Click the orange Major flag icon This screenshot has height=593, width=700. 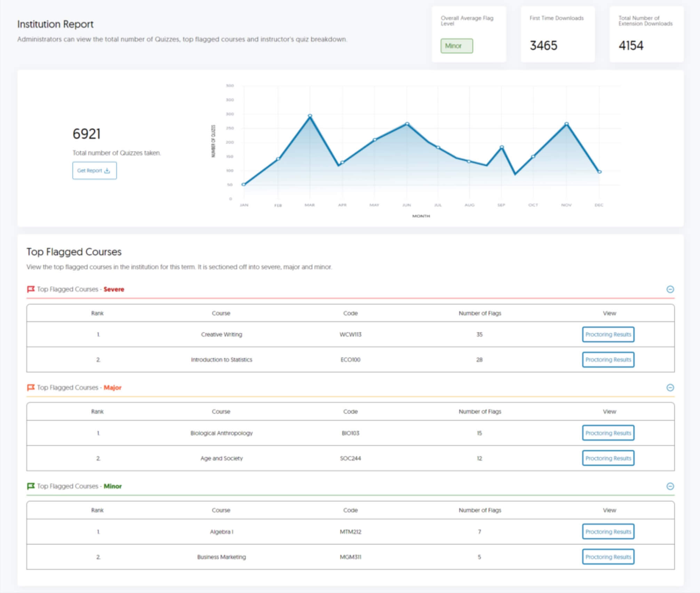coord(31,387)
